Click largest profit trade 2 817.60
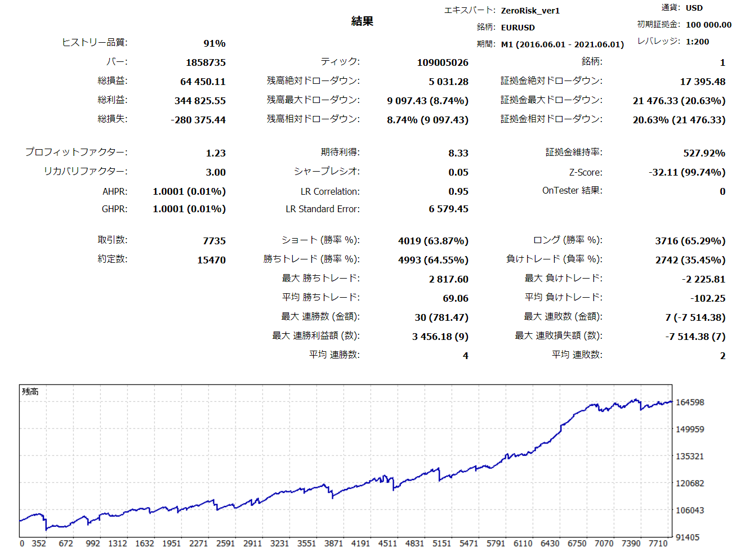The width and height of the screenshot is (754, 560). pos(448,279)
